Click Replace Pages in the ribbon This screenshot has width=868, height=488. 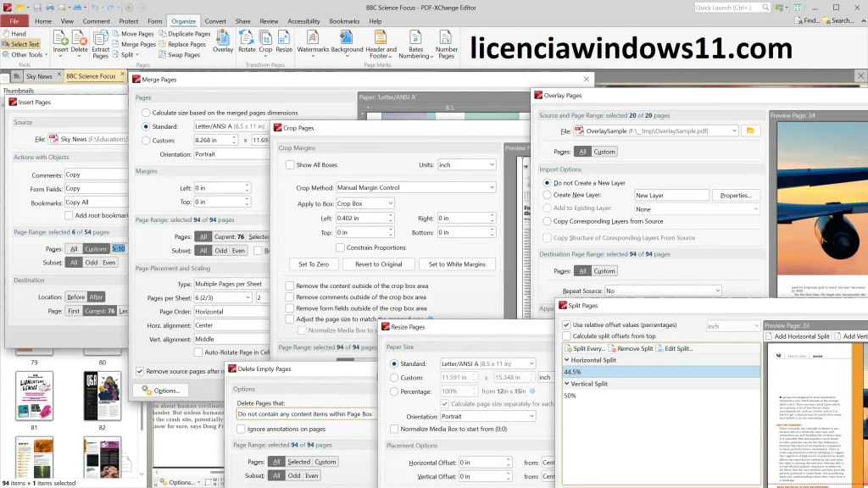coord(183,44)
